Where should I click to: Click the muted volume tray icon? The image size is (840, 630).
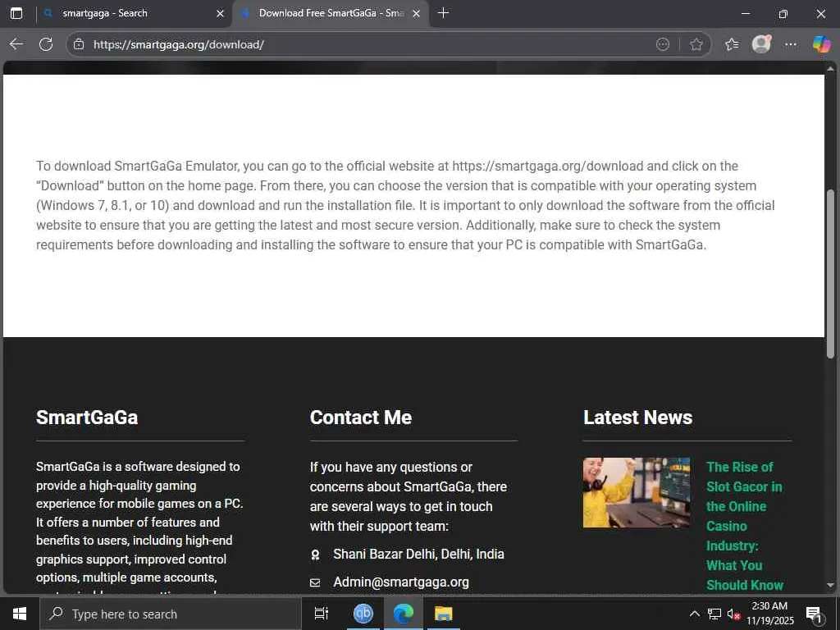733,614
